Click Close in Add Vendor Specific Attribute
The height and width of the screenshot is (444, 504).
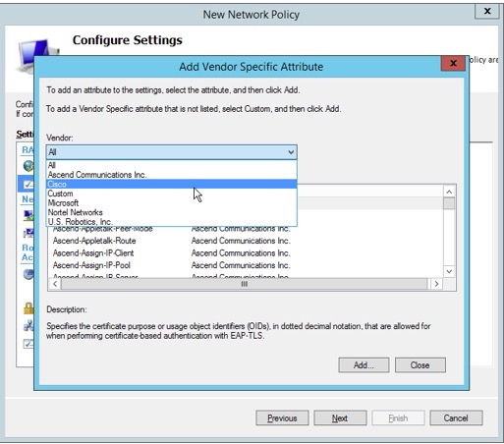click(x=420, y=365)
